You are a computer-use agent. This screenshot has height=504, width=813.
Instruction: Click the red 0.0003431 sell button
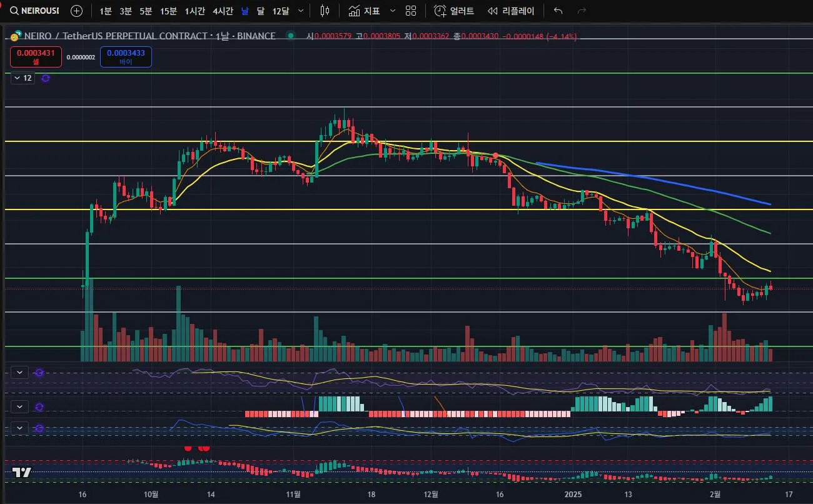[x=36, y=57]
